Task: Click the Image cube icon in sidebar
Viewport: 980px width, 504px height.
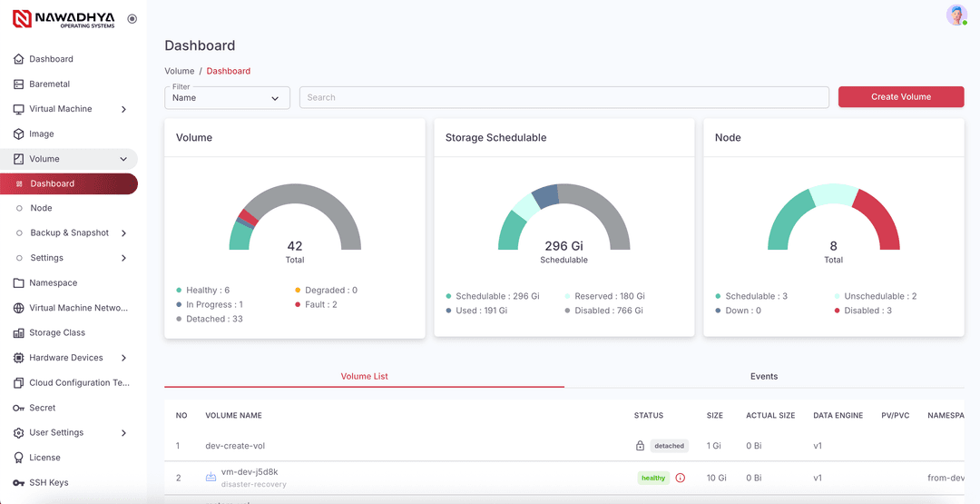Action: (19, 134)
